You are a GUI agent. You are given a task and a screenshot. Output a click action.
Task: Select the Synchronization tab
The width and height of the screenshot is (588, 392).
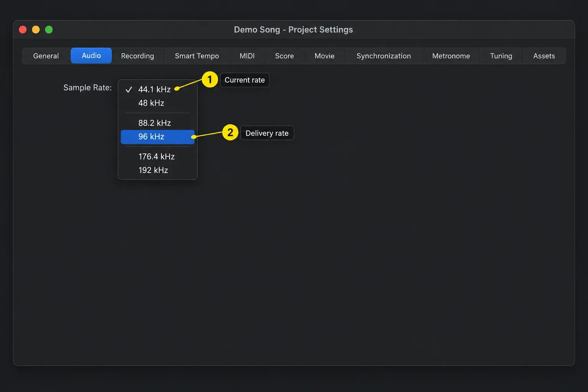click(384, 56)
